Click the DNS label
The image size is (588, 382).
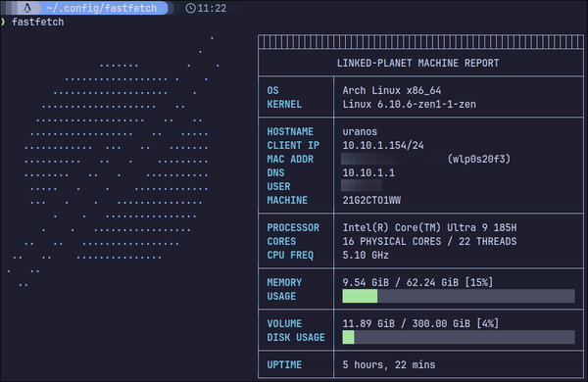click(x=275, y=172)
